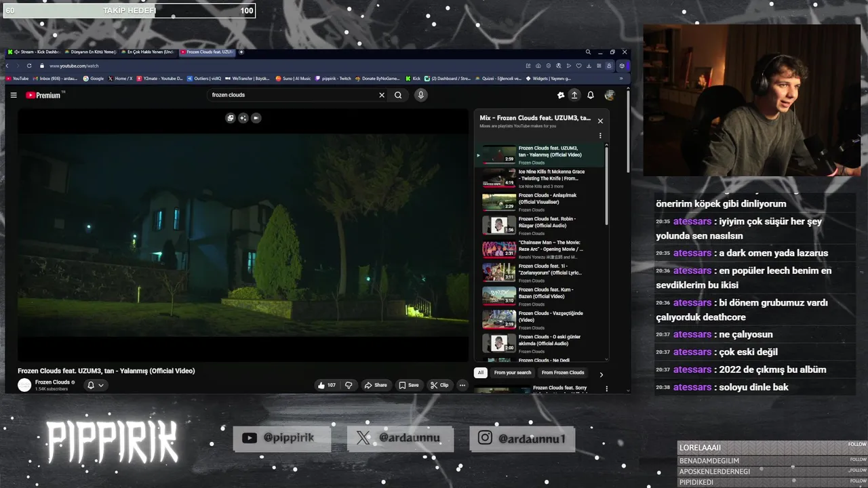The height and width of the screenshot is (488, 868).
Task: Click the Mix playlist scrollbar
Action: click(606, 186)
